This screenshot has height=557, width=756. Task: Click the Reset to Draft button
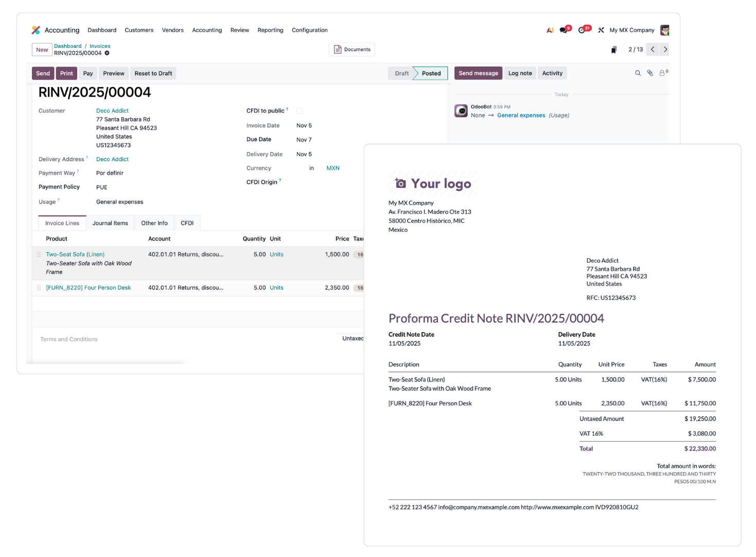coord(153,73)
